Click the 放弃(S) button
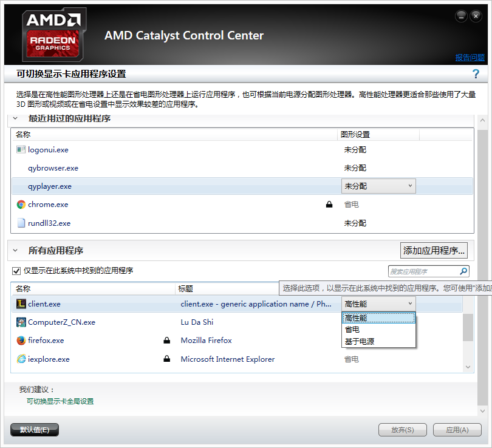The height and width of the screenshot is (448, 492). pyautogui.click(x=403, y=430)
